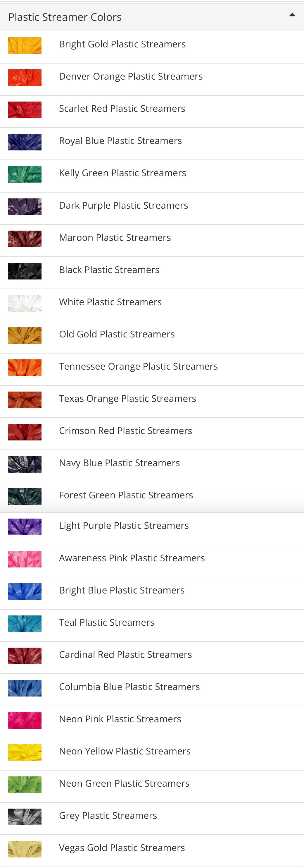This screenshot has width=304, height=868.
Task: Click the Plastic Streamer Colors header title
Action: pyautogui.click(x=65, y=17)
